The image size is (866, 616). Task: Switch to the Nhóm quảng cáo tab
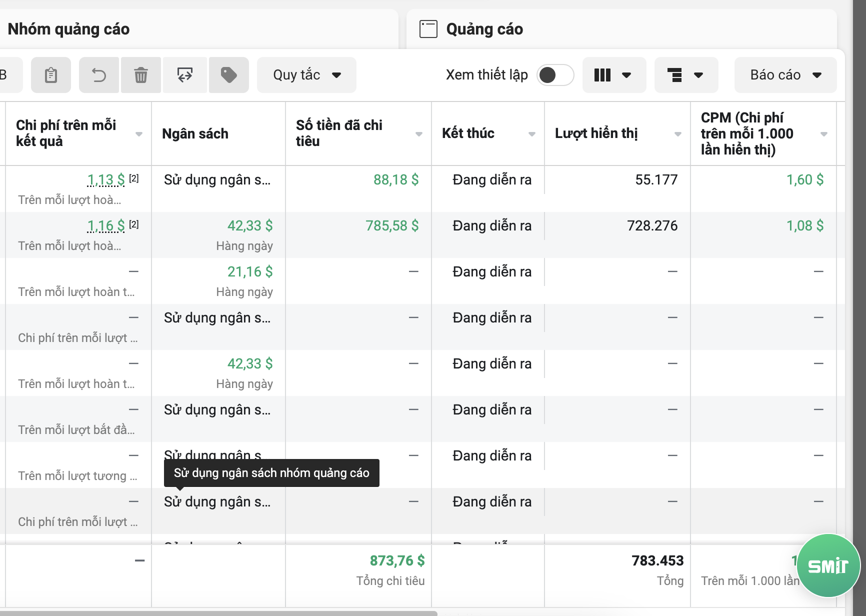pos(69,29)
